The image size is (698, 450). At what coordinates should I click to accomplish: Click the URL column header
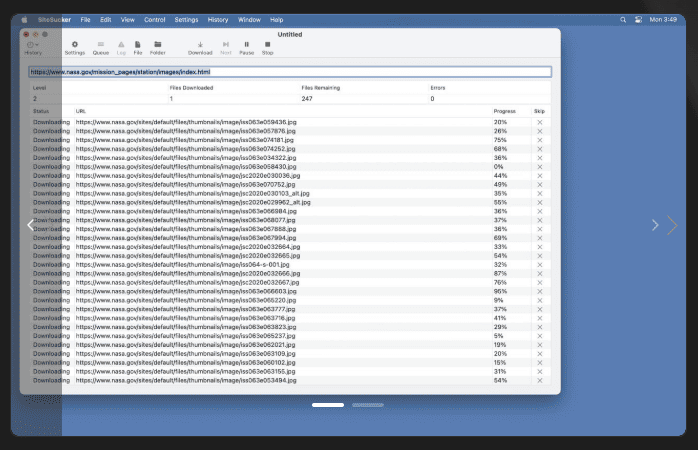tap(81, 111)
